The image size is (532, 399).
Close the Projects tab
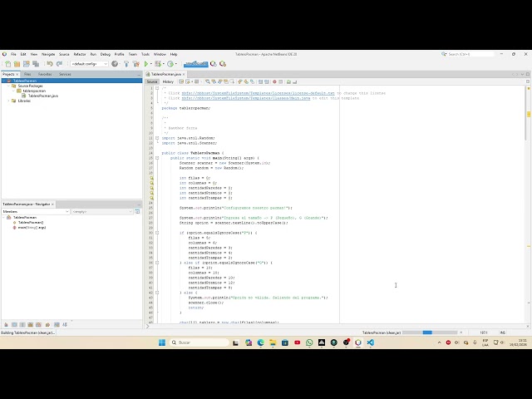tap(17, 74)
